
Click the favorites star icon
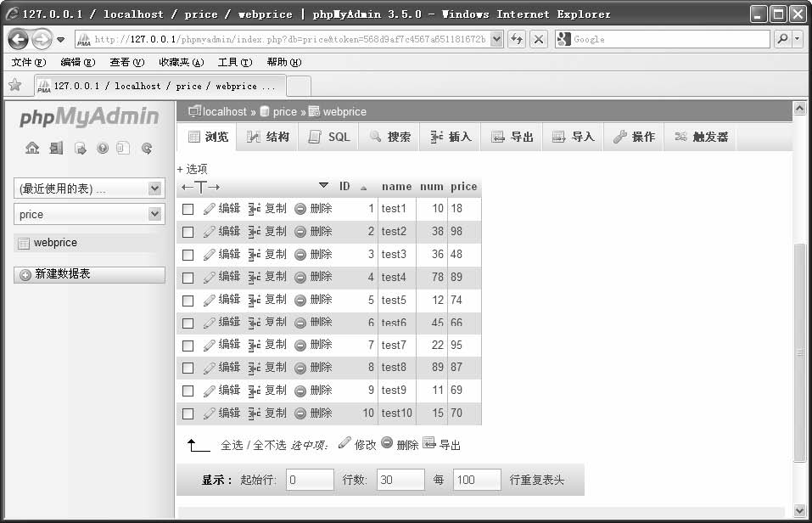click(x=15, y=85)
